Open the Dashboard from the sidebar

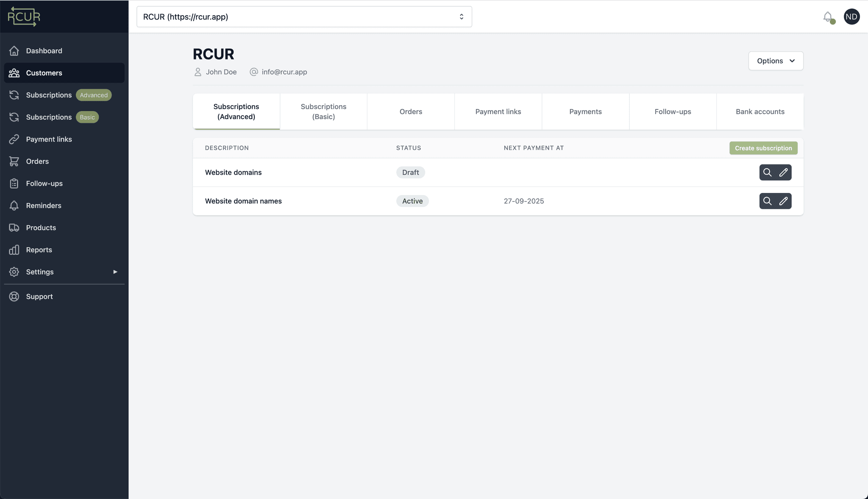(x=44, y=50)
